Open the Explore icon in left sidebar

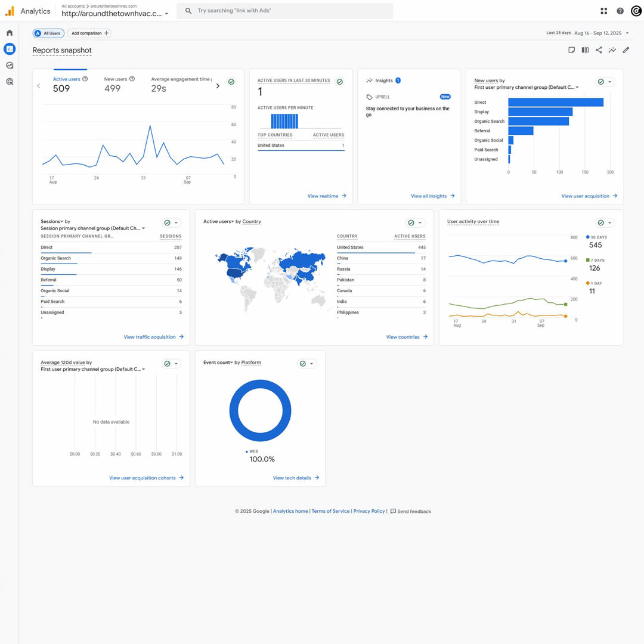coord(10,66)
